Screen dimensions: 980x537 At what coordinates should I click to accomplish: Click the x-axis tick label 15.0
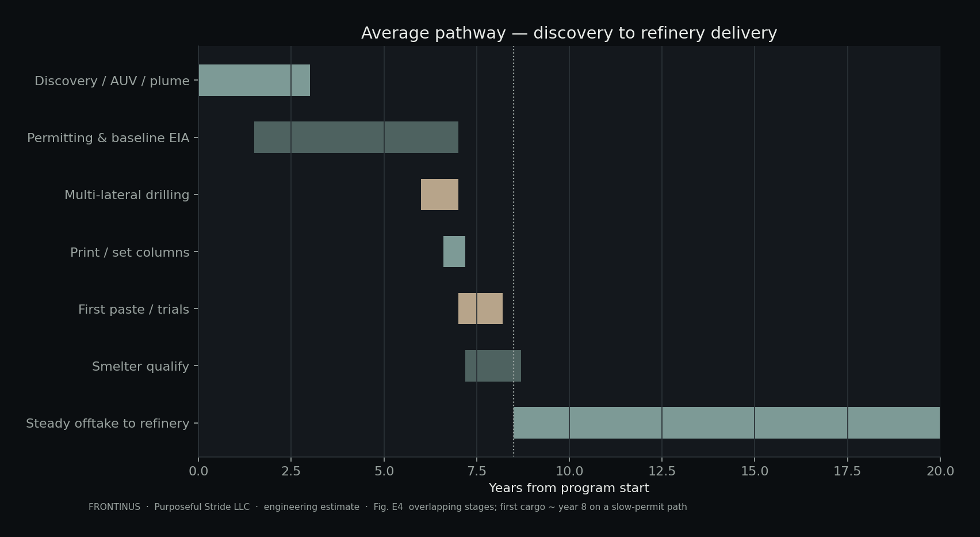tap(755, 471)
